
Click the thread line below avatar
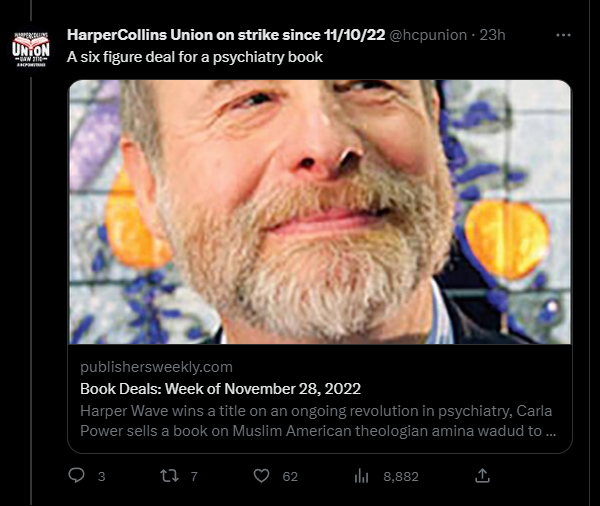[x=31, y=291]
